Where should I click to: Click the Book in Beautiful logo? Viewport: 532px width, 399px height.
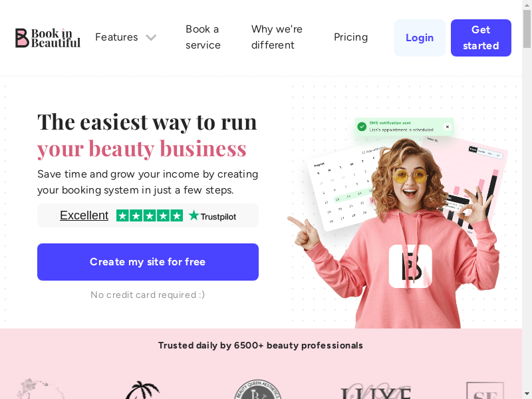point(48,38)
